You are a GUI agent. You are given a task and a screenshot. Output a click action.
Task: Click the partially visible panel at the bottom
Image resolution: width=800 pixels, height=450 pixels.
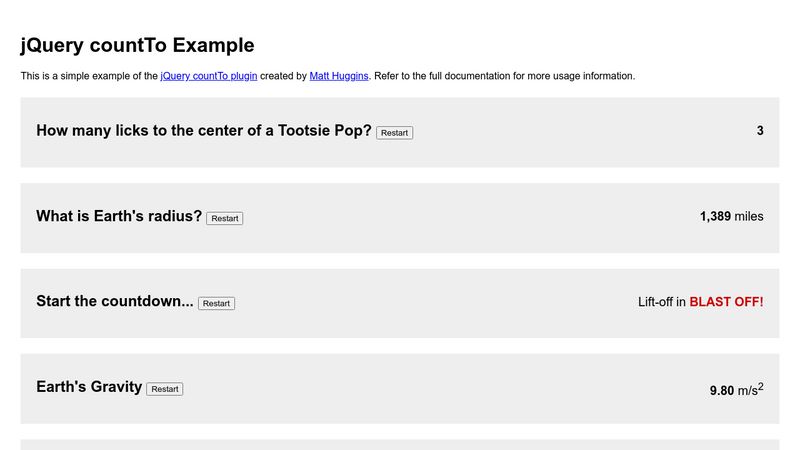tap(400, 444)
